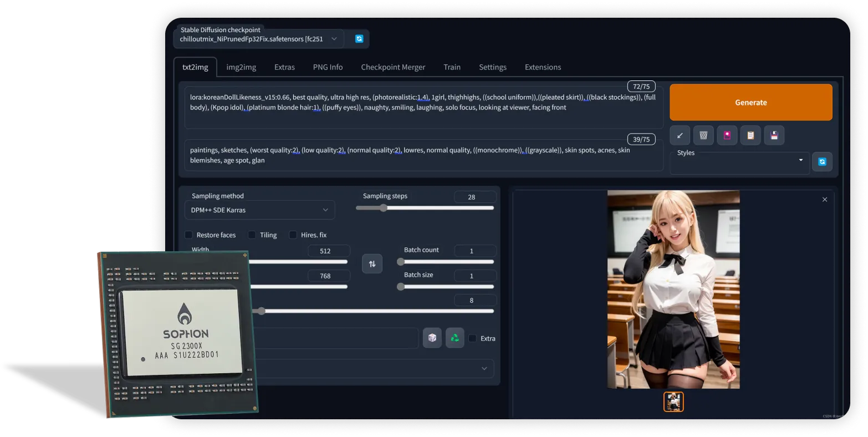Swap width and height values
This screenshot has width=868, height=437.
point(372,264)
